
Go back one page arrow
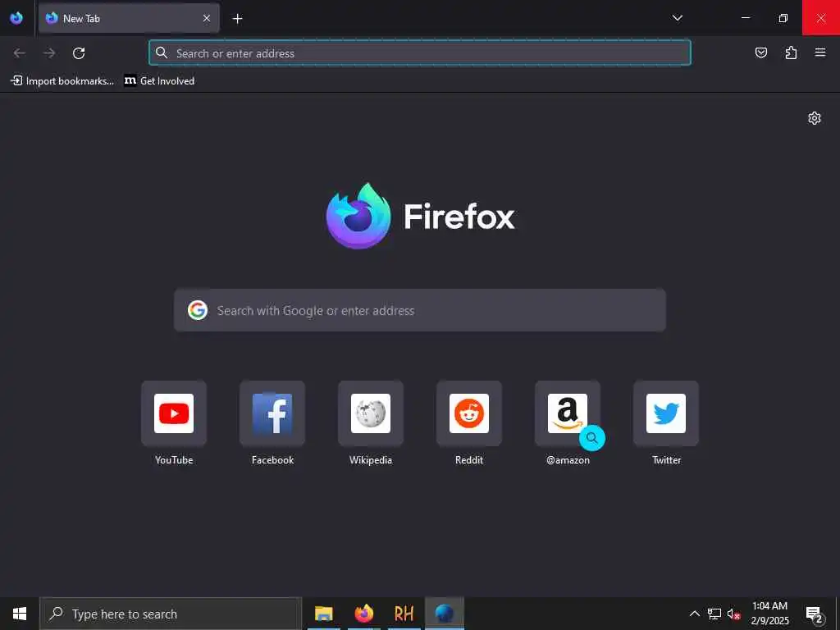click(x=20, y=53)
